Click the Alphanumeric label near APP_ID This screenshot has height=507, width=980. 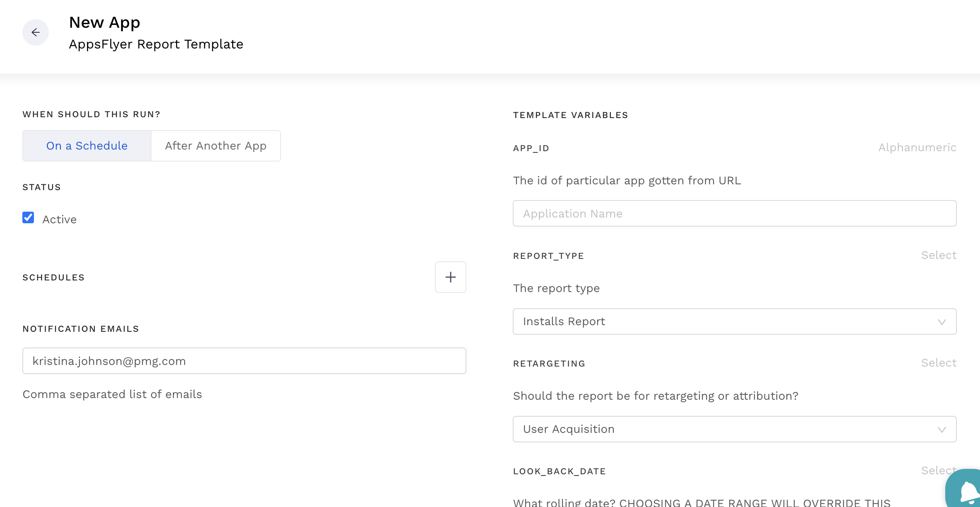917,147
